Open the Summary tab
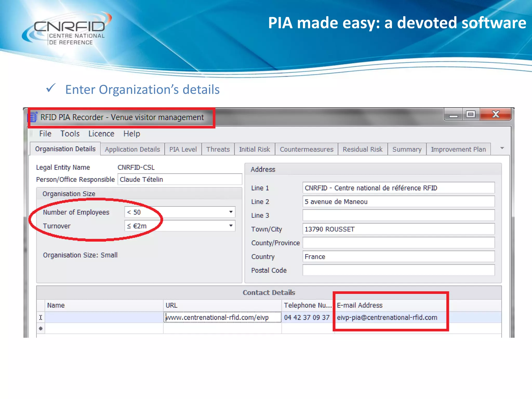The height and width of the screenshot is (399, 532). pos(407,149)
